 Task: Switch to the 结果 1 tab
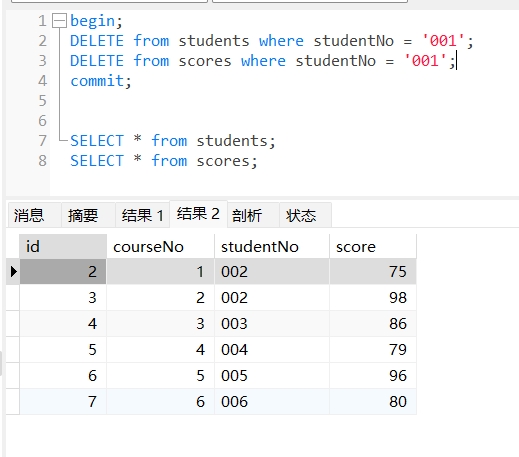coord(142,215)
